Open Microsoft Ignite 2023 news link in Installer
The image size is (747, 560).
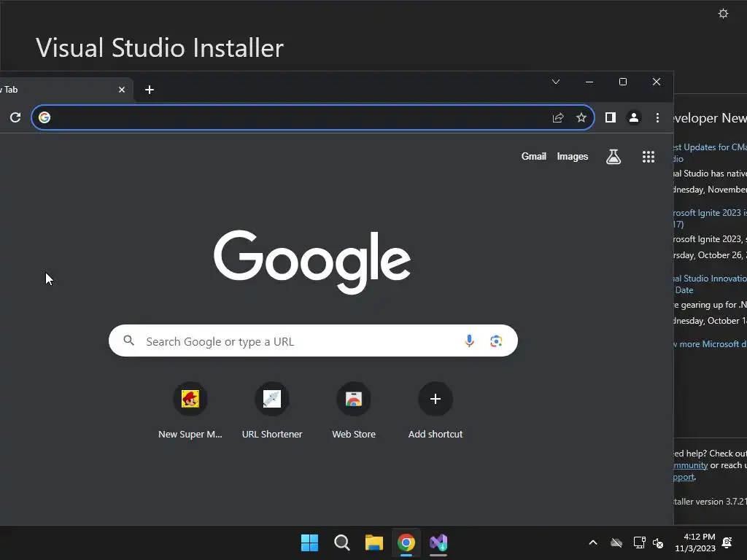click(x=710, y=218)
